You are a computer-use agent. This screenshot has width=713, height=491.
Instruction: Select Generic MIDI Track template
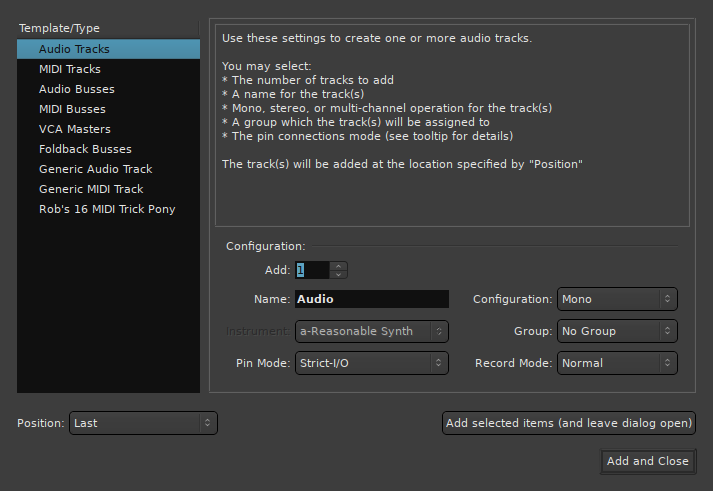91,189
